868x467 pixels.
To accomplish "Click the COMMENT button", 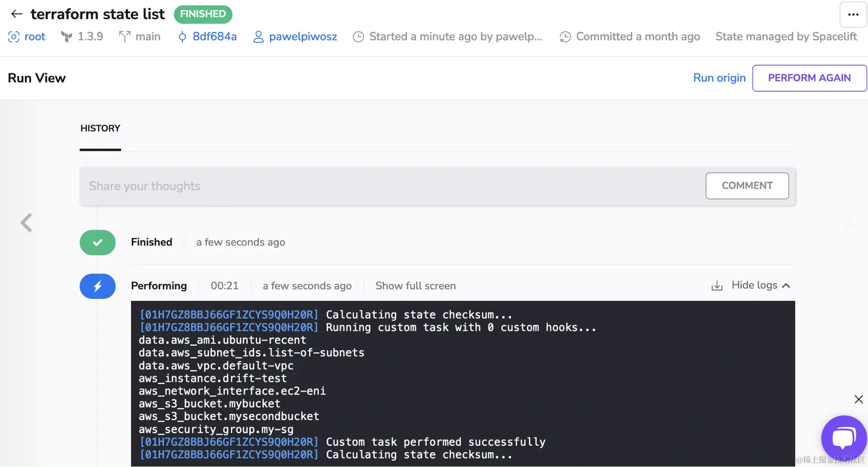I will pos(747,185).
